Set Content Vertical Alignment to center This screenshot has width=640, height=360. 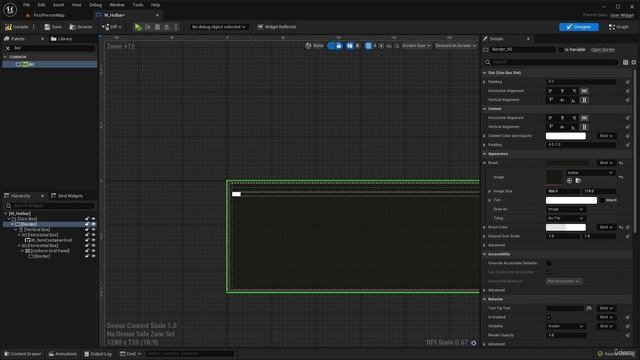pyautogui.click(x=562, y=127)
